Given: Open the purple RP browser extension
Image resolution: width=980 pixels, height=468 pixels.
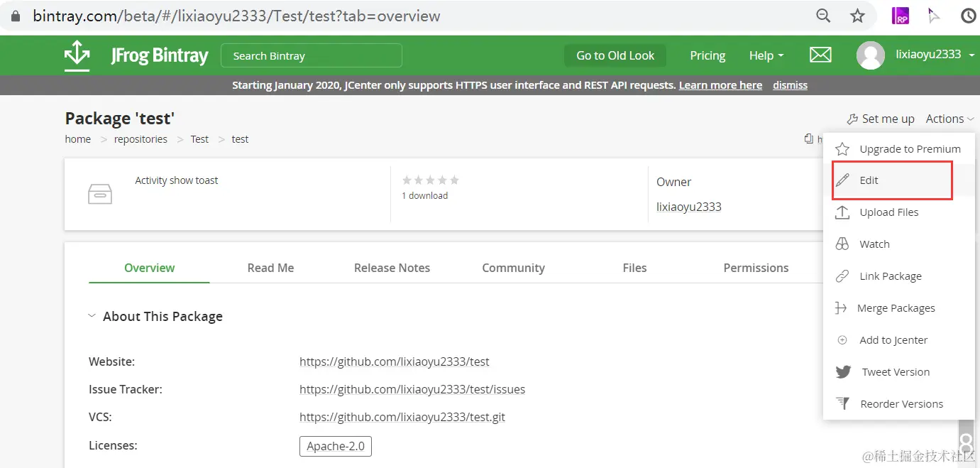Looking at the screenshot, I should [901, 16].
